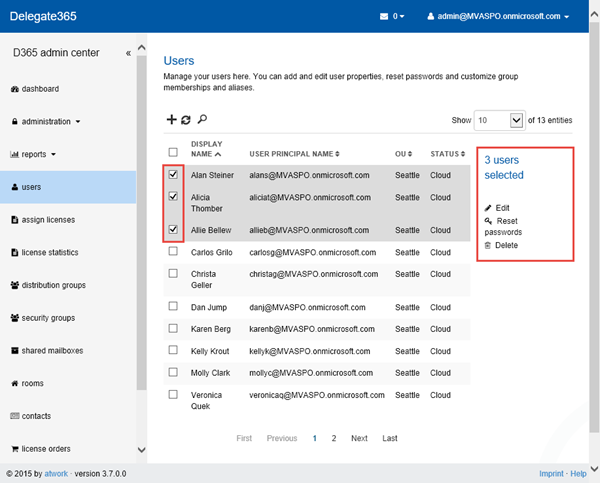Click the Delete trash action
This screenshot has height=483, width=600.
[501, 245]
